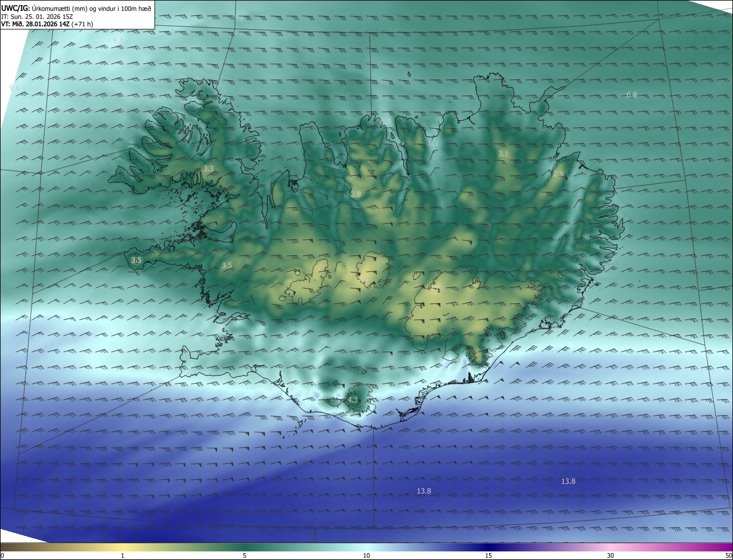The height and width of the screenshot is (560, 733).
Task: Click the 3.3 value label over the Westfjords
Action: pyautogui.click(x=208, y=169)
